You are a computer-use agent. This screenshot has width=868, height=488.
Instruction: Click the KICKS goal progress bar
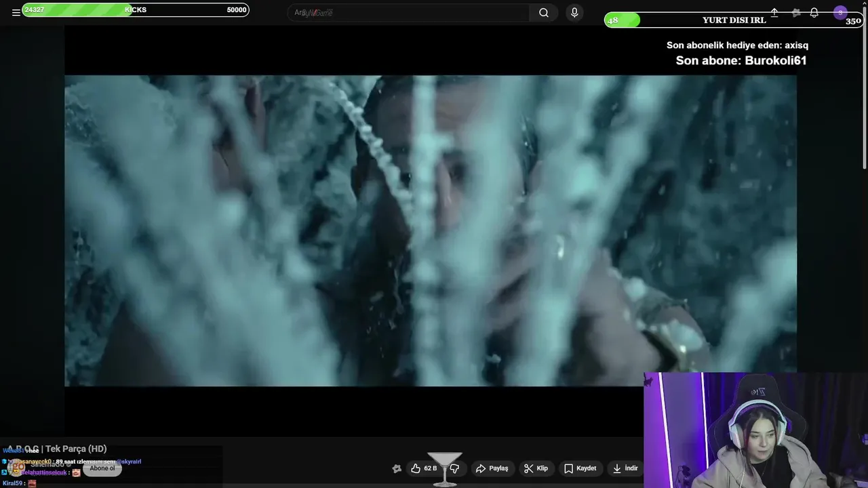pyautogui.click(x=136, y=10)
